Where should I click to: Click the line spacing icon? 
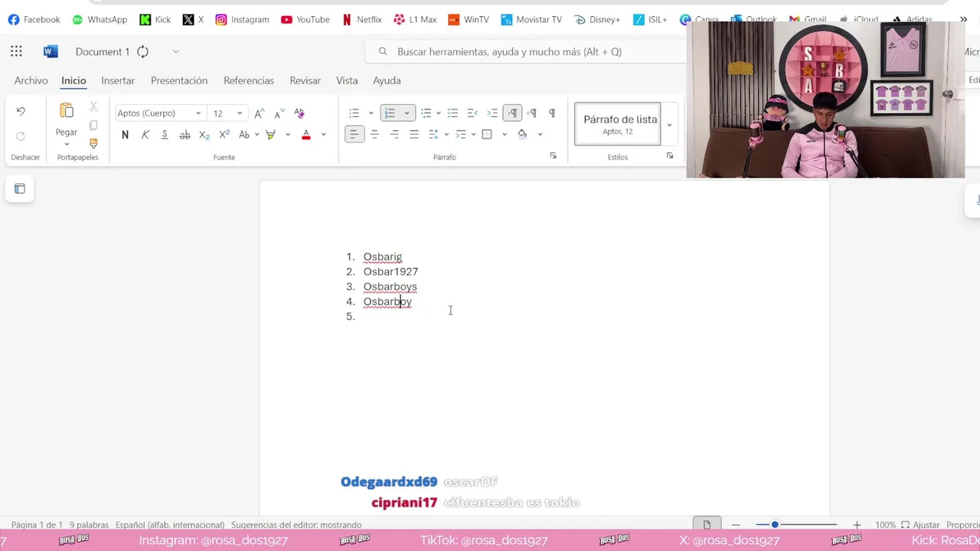[433, 135]
